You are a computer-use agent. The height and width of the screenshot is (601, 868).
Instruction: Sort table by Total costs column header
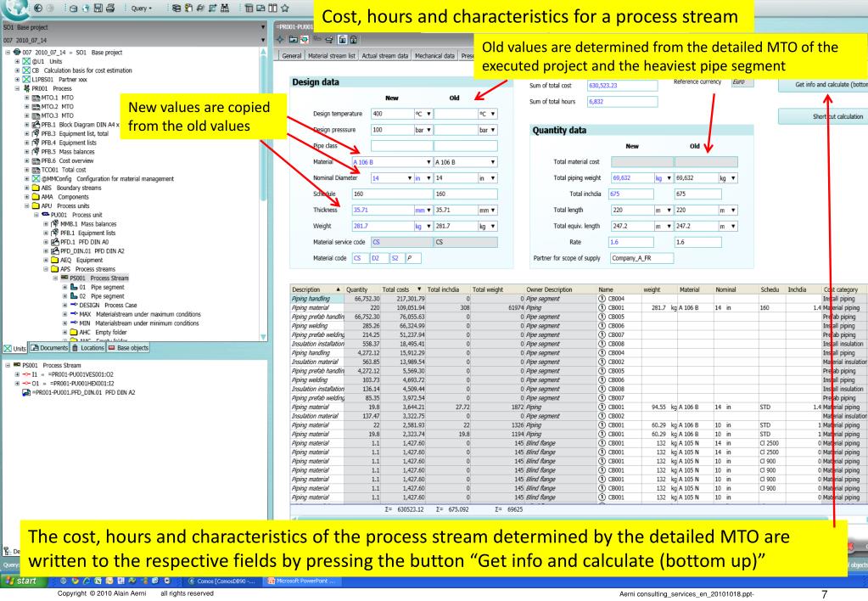[x=402, y=289]
